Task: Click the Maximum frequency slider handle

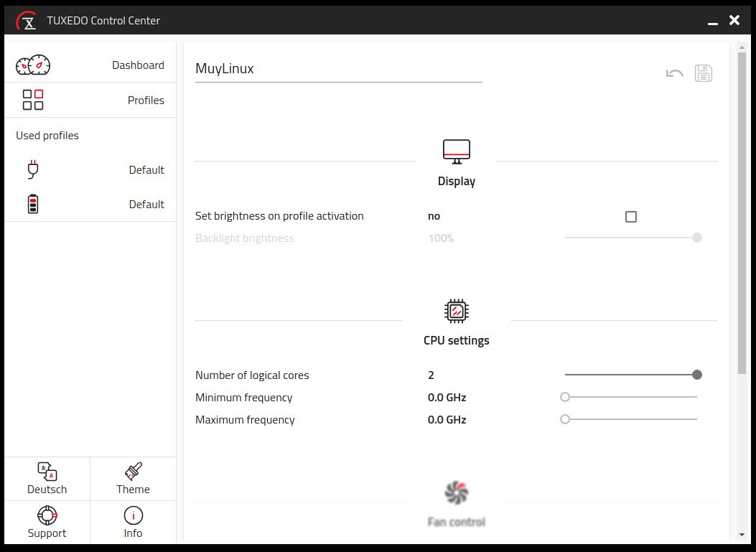Action: pos(565,419)
